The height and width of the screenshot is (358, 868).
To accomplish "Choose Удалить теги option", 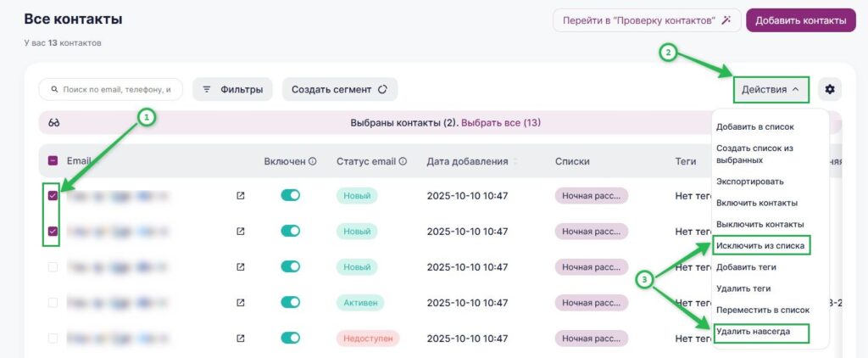I will [743, 288].
